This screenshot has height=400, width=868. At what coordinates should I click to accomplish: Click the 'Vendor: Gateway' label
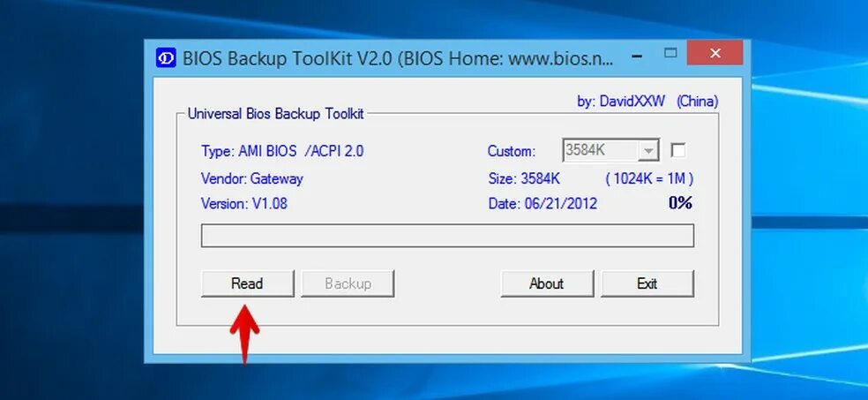tap(252, 179)
